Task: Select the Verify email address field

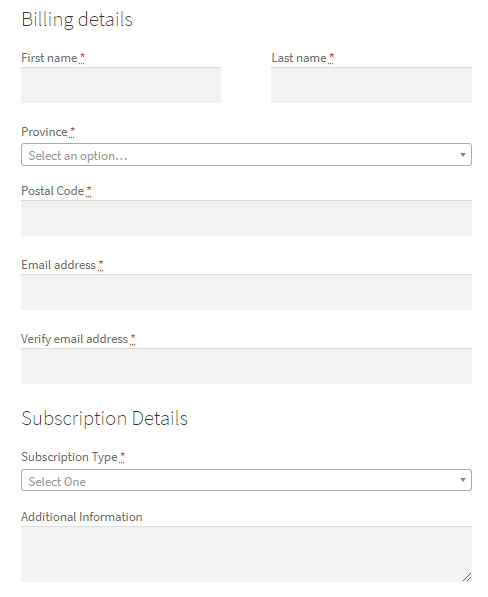Action: (246, 366)
